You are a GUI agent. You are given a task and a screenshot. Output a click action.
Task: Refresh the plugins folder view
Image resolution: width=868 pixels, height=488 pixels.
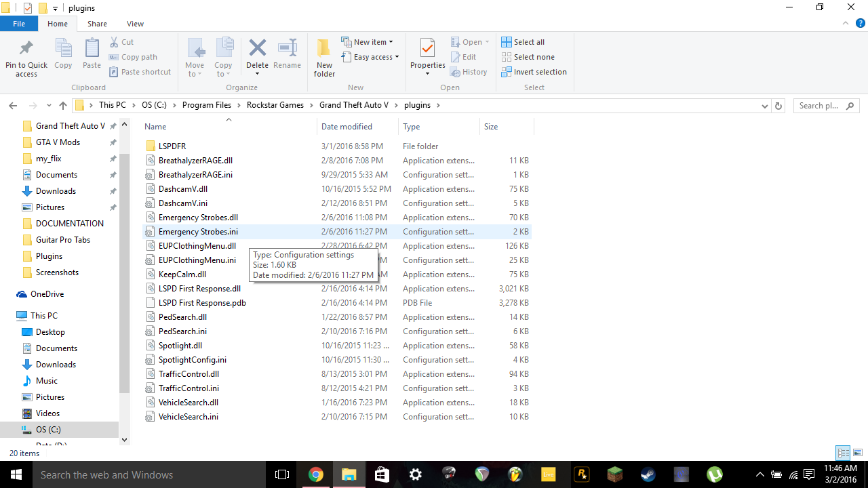point(778,106)
